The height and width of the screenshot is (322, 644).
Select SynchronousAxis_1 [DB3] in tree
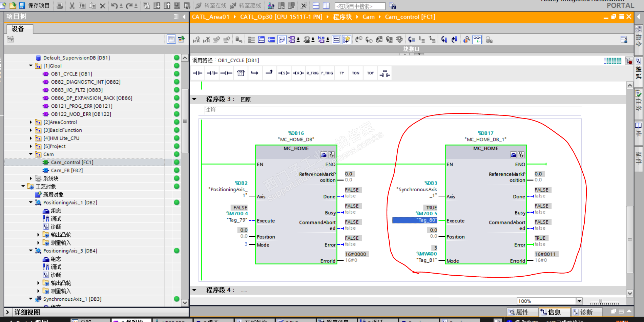point(72,299)
